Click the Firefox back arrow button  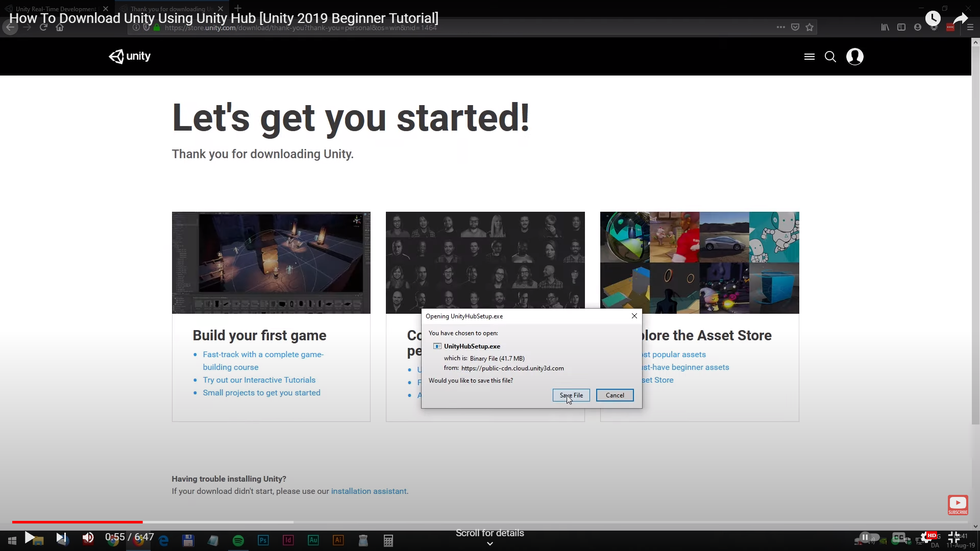(10, 28)
